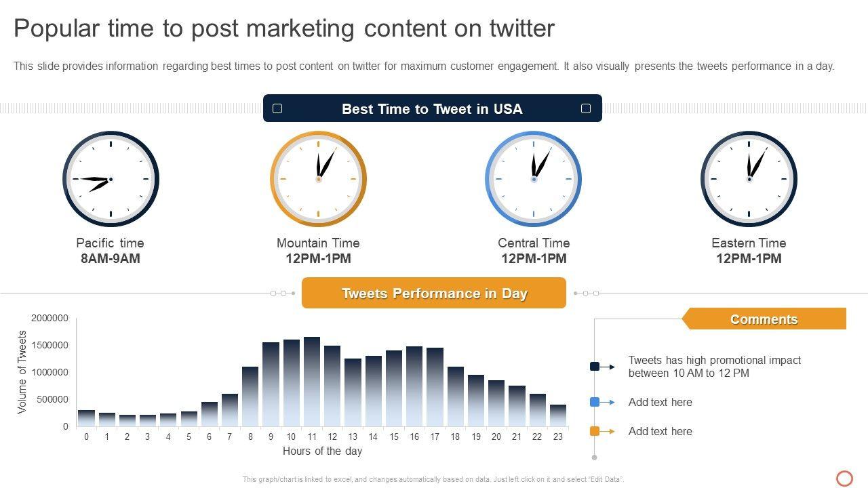
Task: Click the slide title about twitter marketing
Action: coord(284,28)
